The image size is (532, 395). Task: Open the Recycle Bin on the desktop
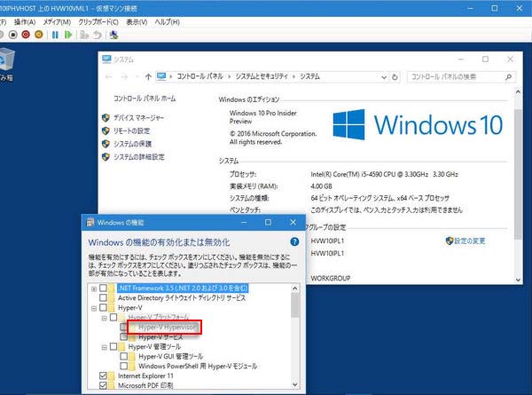(x=7, y=64)
